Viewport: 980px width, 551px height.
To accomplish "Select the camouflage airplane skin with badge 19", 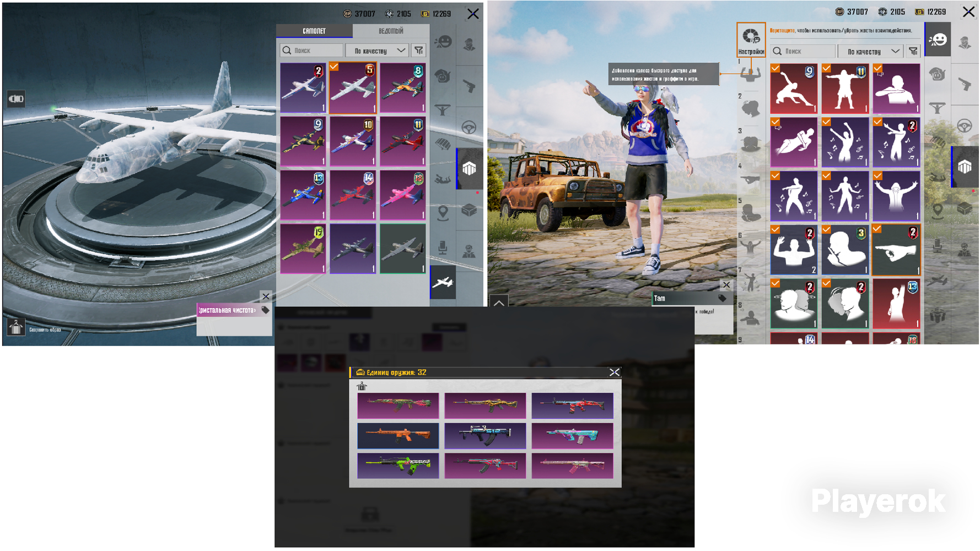I will (x=303, y=249).
